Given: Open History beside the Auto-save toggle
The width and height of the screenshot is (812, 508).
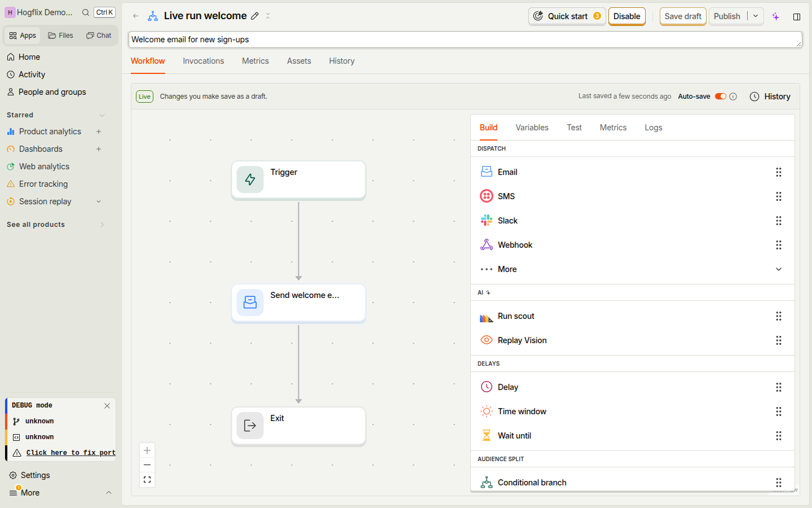Looking at the screenshot, I should point(770,97).
